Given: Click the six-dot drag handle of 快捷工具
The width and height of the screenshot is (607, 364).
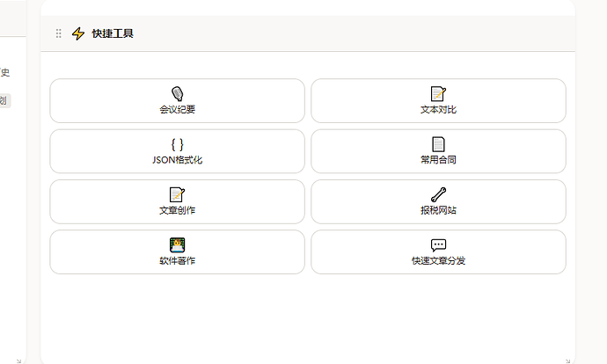Looking at the screenshot, I should click(59, 33).
